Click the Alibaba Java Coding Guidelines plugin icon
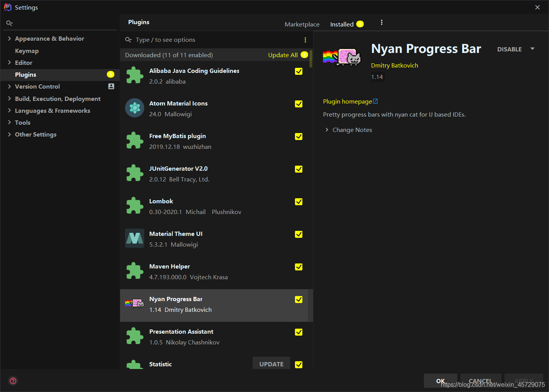549x392 pixels. (135, 75)
